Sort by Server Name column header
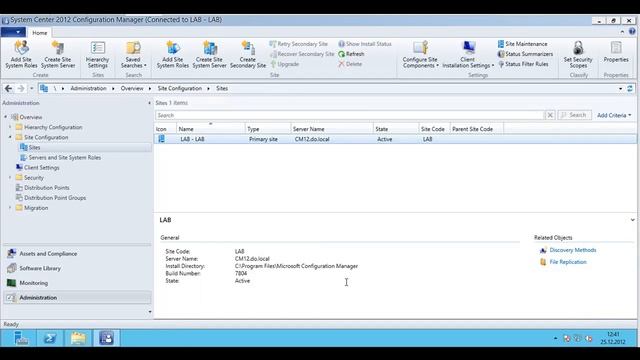 pyautogui.click(x=332, y=129)
